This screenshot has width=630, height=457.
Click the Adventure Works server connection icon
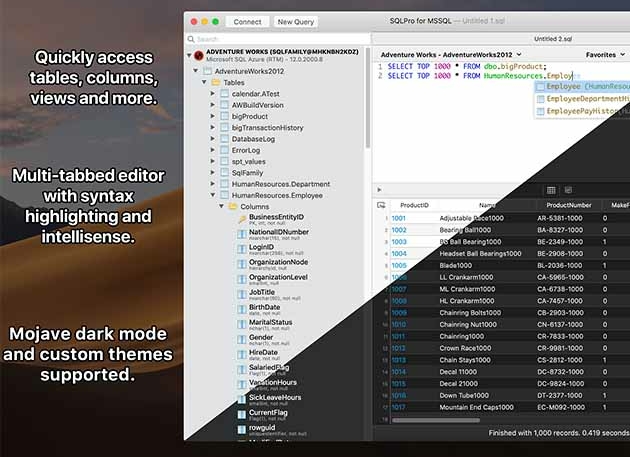[197, 56]
